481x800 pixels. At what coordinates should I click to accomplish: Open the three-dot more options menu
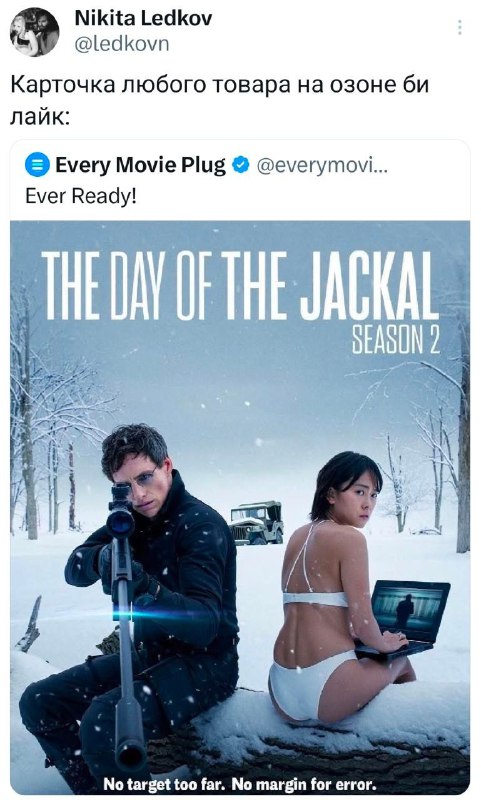pyautogui.click(x=460, y=28)
